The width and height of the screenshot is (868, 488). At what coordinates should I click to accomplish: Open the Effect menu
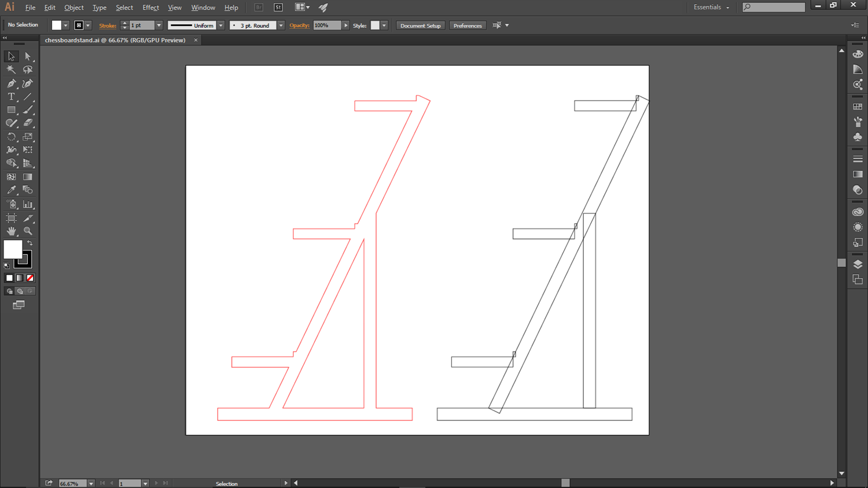150,8
